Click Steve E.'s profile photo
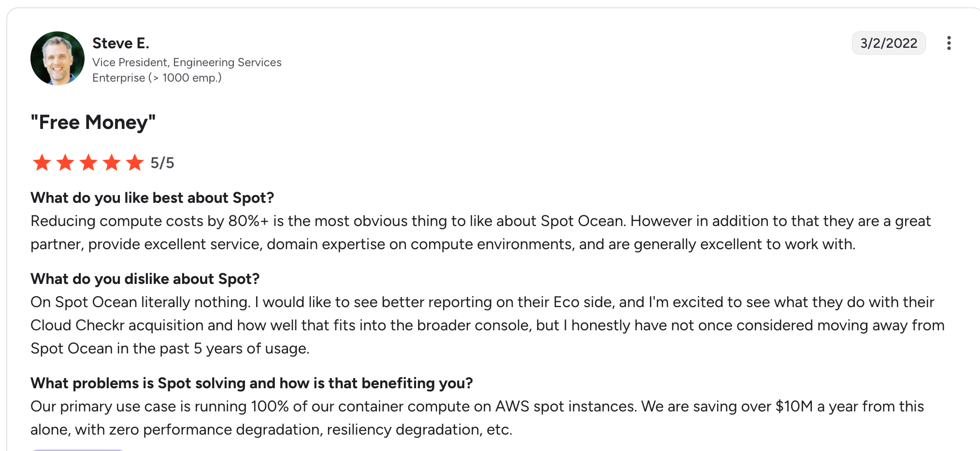The image size is (980, 451). pyautogui.click(x=58, y=58)
